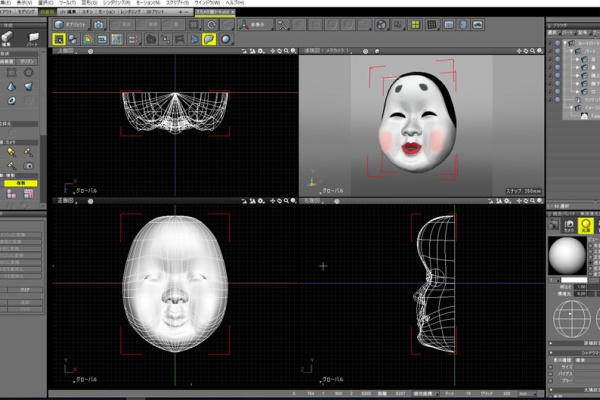Toggle render sphere of the root part row
Screen dimensions: 600x400
click(x=558, y=43)
